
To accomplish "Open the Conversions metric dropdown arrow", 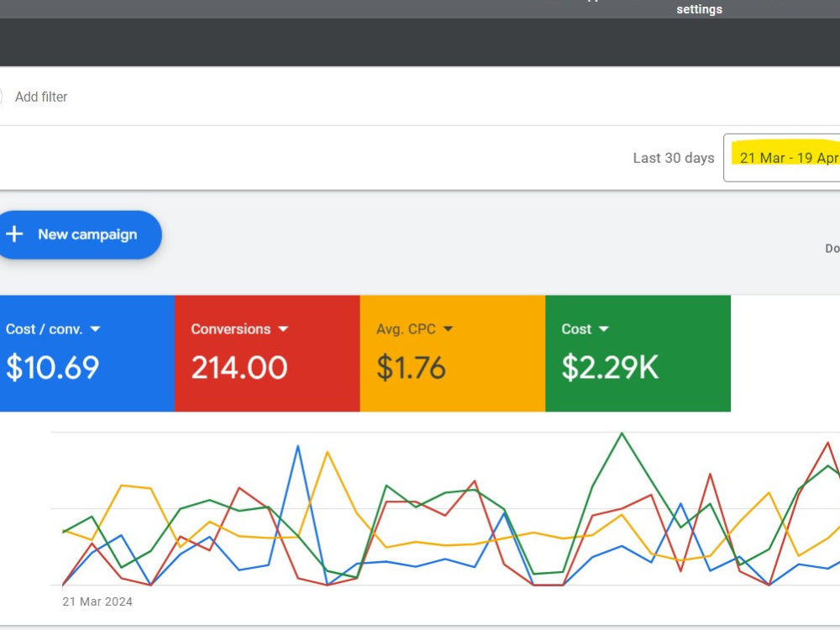I will [x=283, y=329].
